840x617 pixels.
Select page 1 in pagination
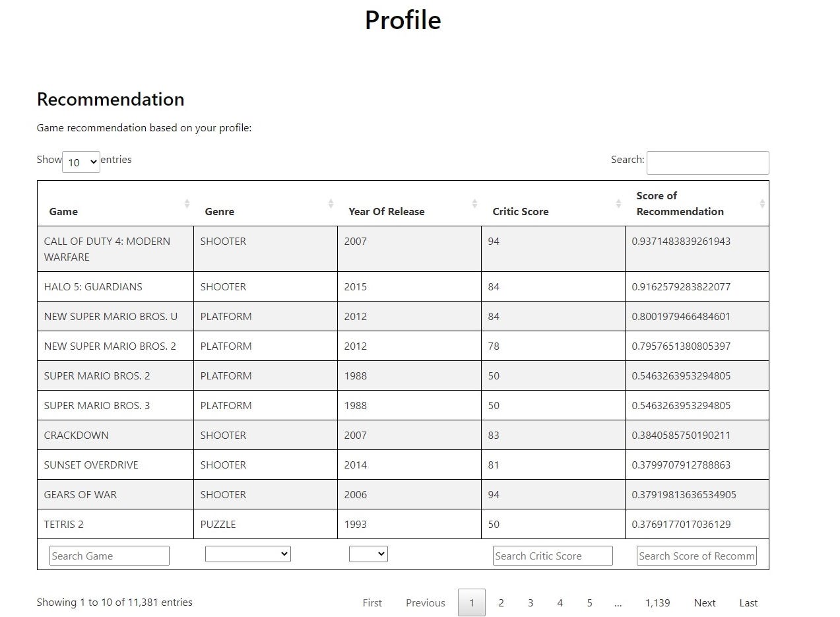[x=472, y=602]
